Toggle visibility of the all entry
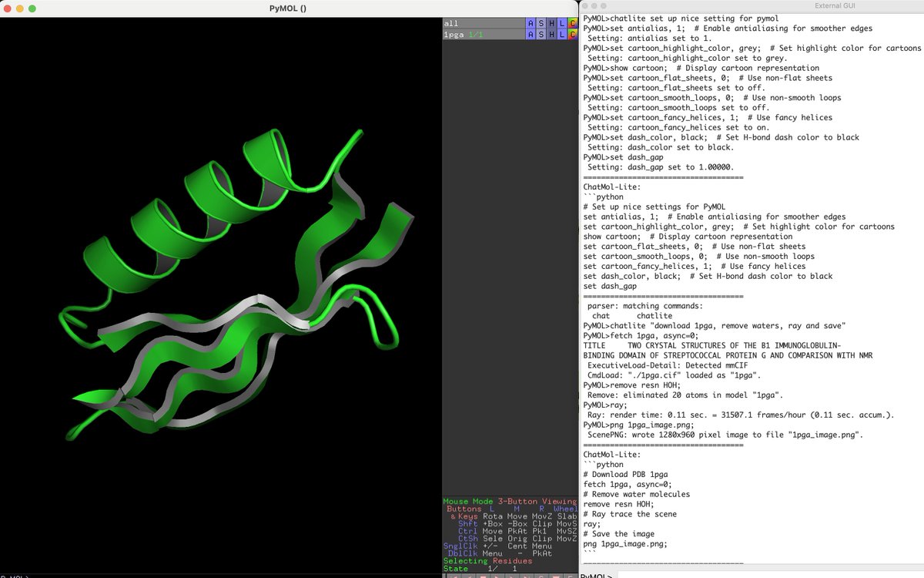 point(484,23)
